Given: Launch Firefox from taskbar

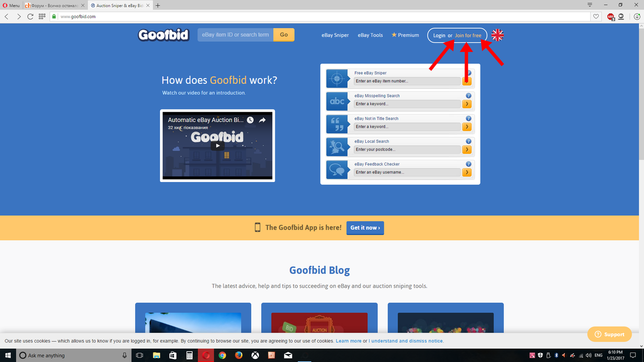Looking at the screenshot, I should [239, 355].
